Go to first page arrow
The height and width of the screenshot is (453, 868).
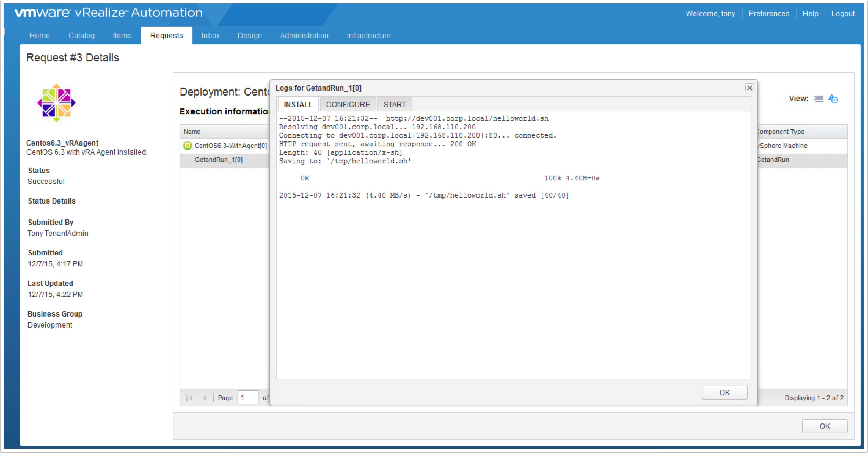(x=189, y=398)
